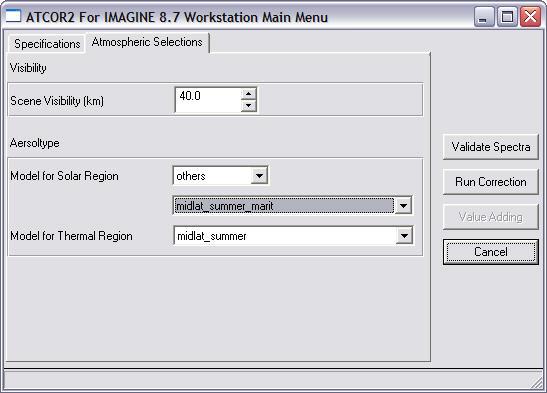The width and height of the screenshot is (547, 393).
Task: Maximize the ATCOR2 window
Action: click(x=507, y=16)
